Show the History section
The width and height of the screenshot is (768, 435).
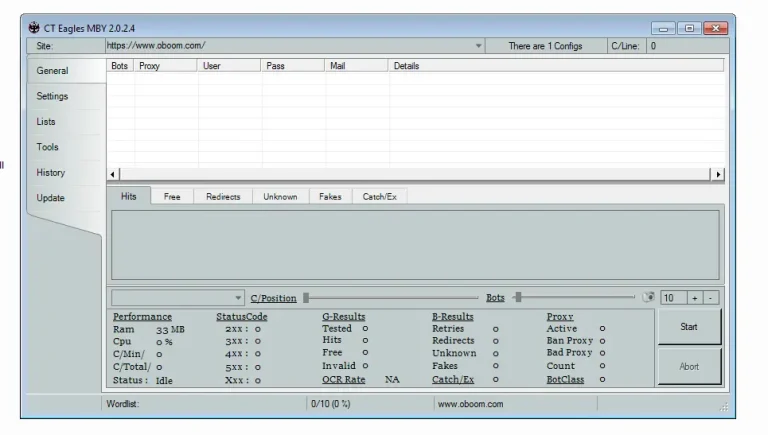click(x=50, y=172)
